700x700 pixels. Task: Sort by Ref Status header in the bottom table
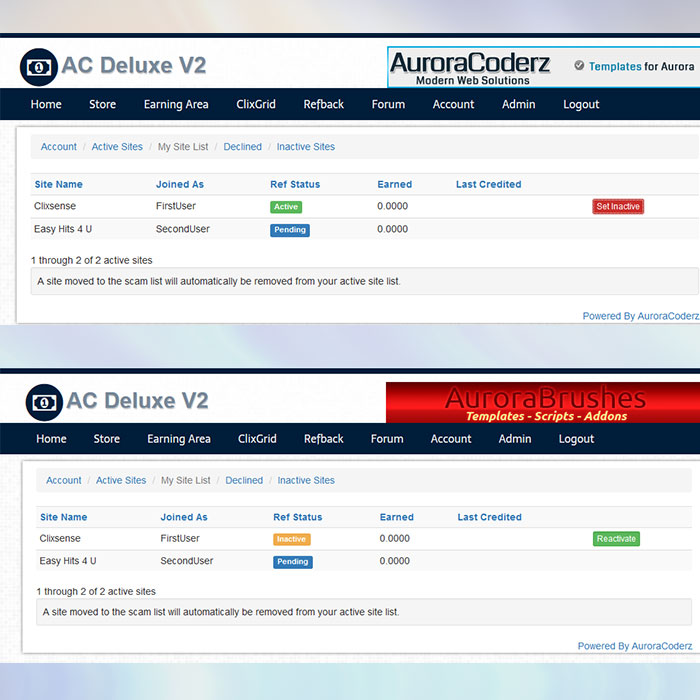tap(298, 517)
